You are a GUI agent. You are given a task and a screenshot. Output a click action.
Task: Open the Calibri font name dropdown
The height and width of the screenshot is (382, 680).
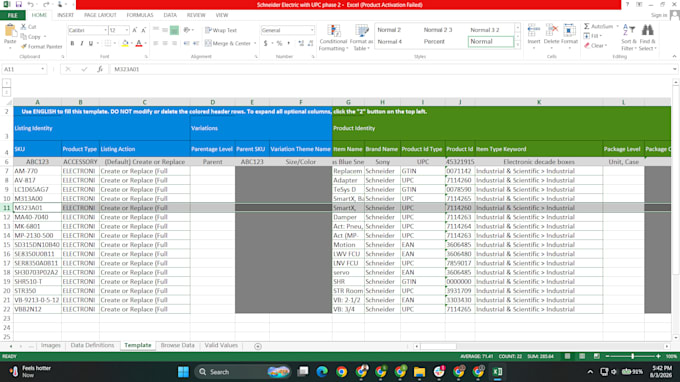[x=105, y=30]
